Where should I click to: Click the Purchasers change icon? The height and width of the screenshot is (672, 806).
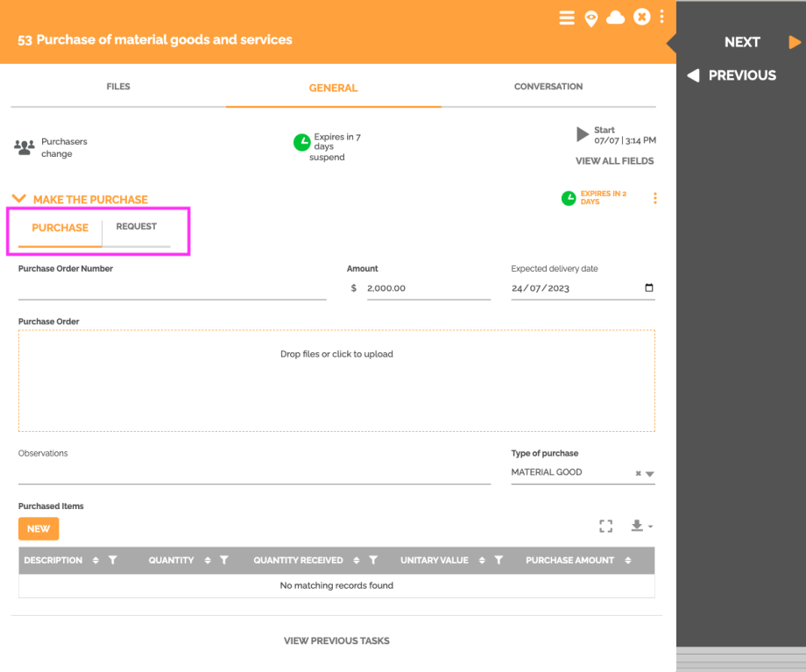click(25, 145)
